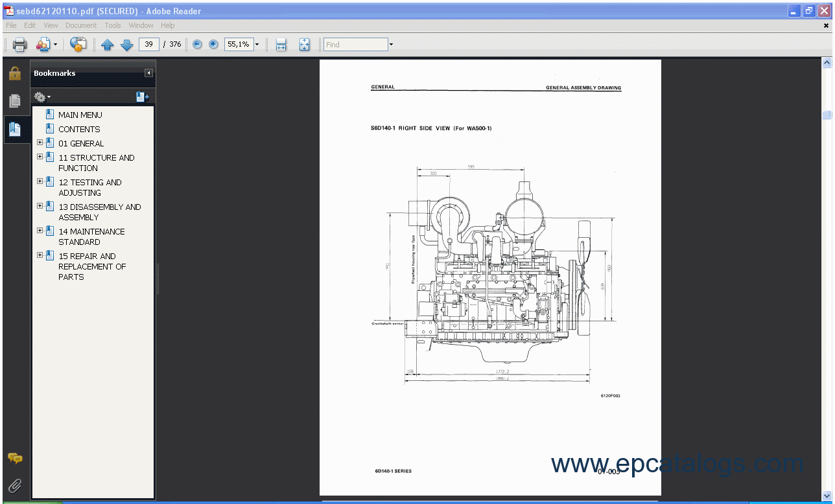Click the MAIN MENU bookmark page icon
835x504 pixels.
[x=50, y=114]
